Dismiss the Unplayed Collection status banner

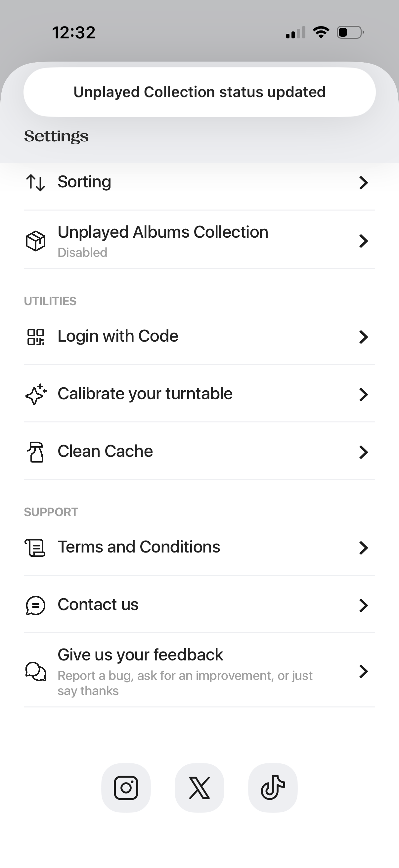point(199,92)
